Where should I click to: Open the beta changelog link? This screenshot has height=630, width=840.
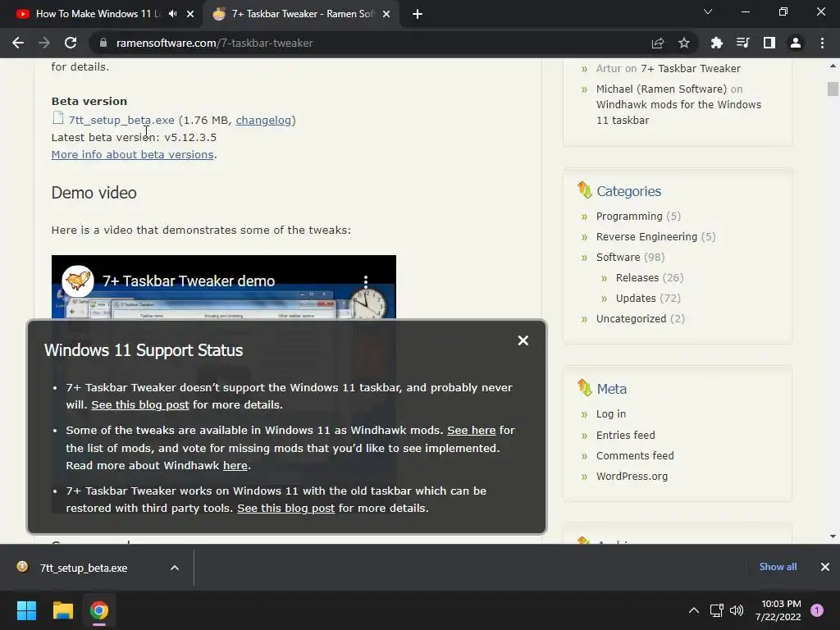(263, 120)
